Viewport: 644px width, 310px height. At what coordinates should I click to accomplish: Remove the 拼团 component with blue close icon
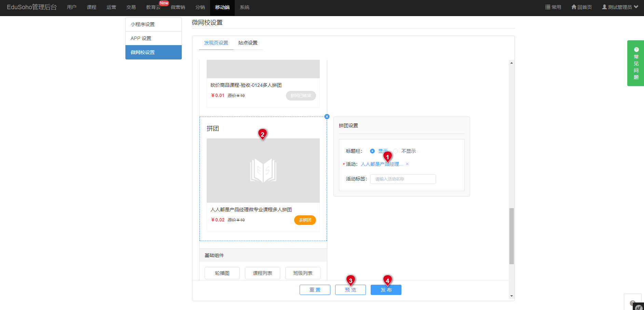[327, 117]
